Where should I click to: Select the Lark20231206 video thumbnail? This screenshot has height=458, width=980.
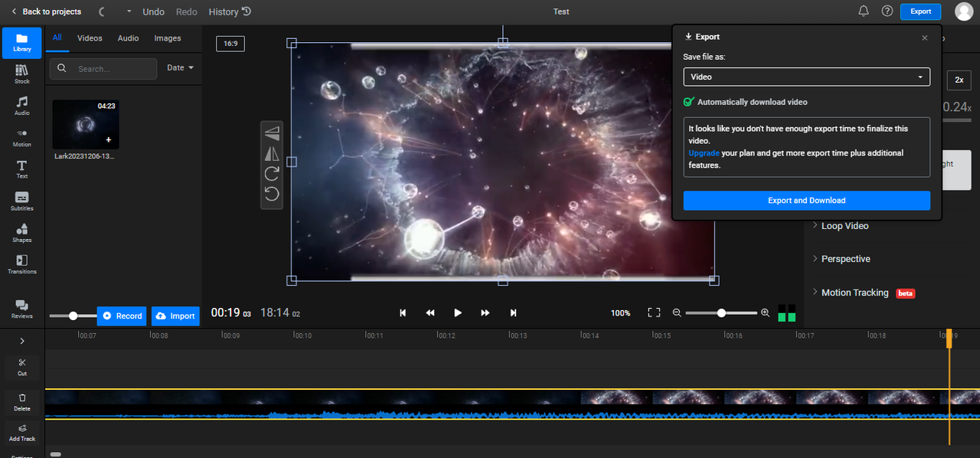[86, 124]
